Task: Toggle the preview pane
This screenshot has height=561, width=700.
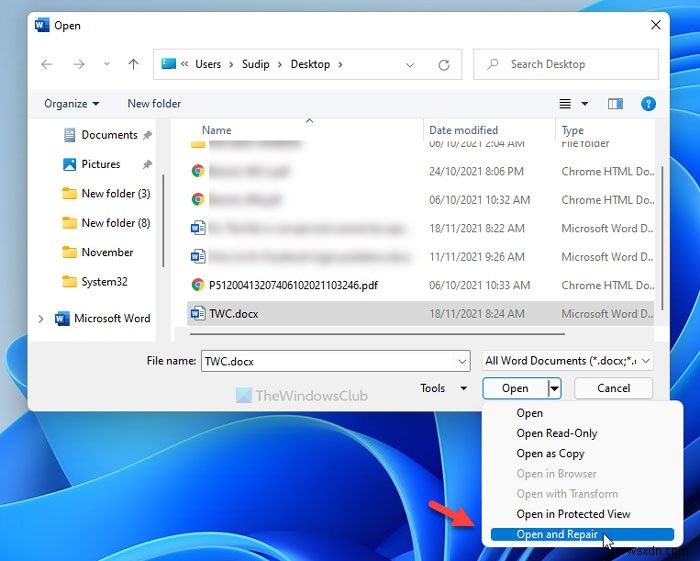Action: click(x=615, y=104)
